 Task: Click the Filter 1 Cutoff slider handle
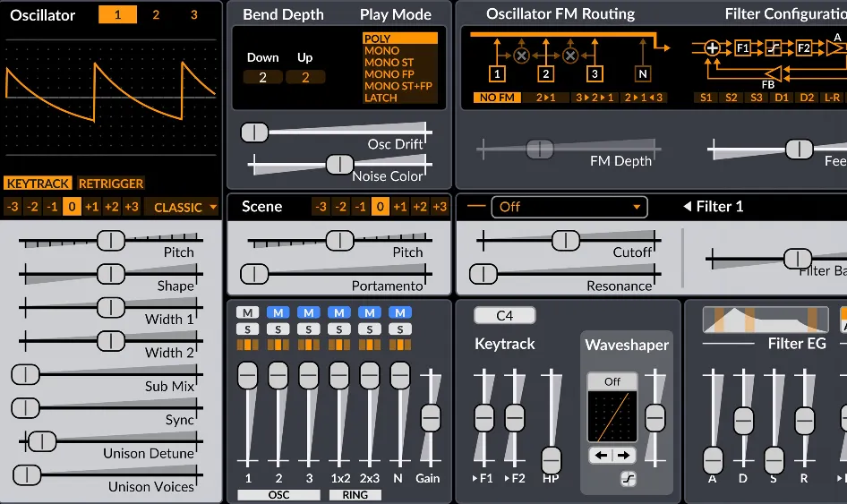[566, 241]
